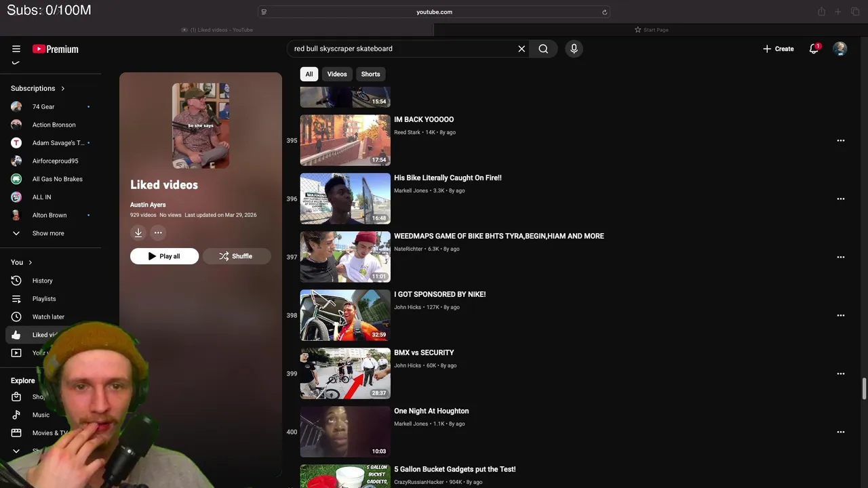Image resolution: width=868 pixels, height=488 pixels.
Task: Switch to Liked videos - YouTube browser tab
Action: pyautogui.click(x=217, y=30)
